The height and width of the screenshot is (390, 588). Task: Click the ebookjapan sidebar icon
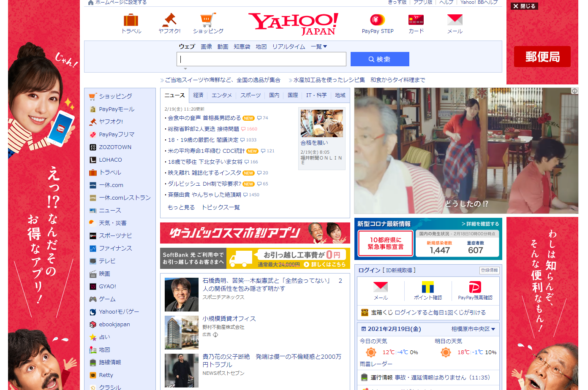(x=93, y=325)
